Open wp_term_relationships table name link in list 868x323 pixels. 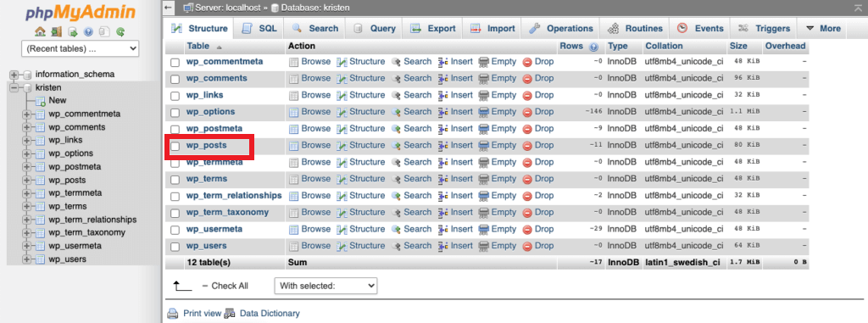[234, 195]
